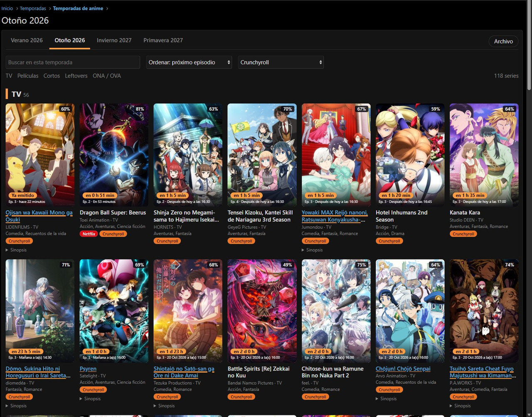Open the Hotel Inhumans 2nd Season poster
The image size is (532, 417).
point(410,155)
